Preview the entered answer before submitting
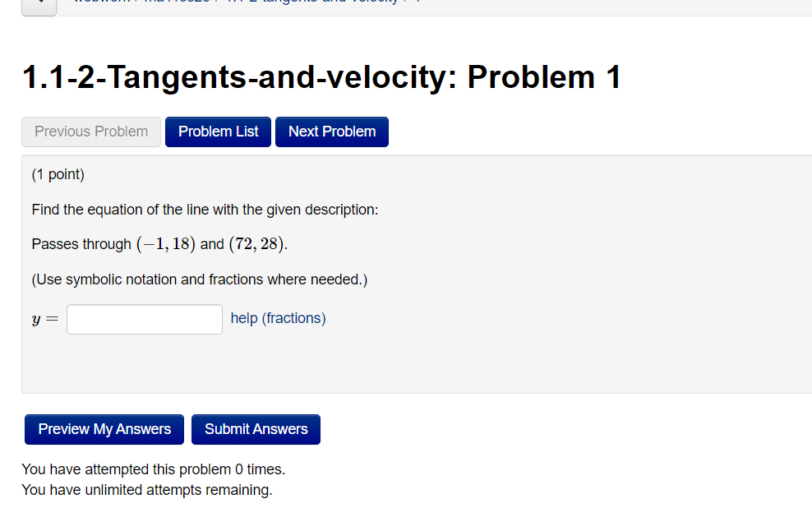The height and width of the screenshot is (522, 812). click(104, 428)
